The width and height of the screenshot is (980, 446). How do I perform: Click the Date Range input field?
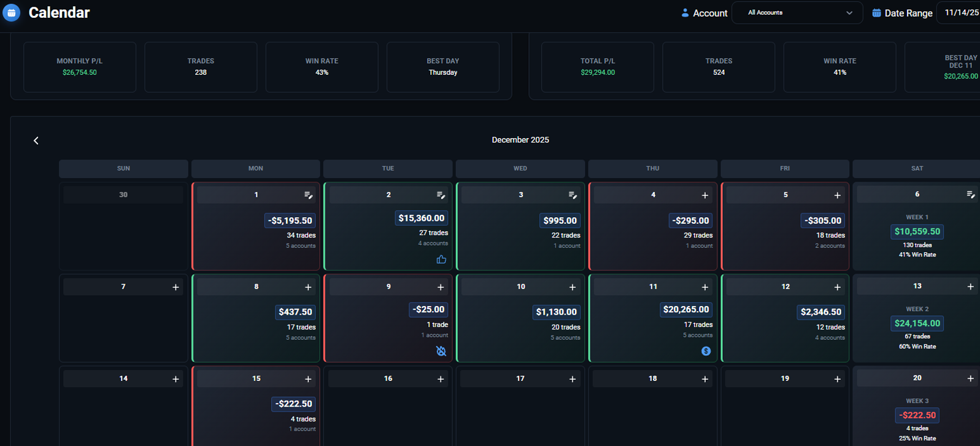point(960,13)
